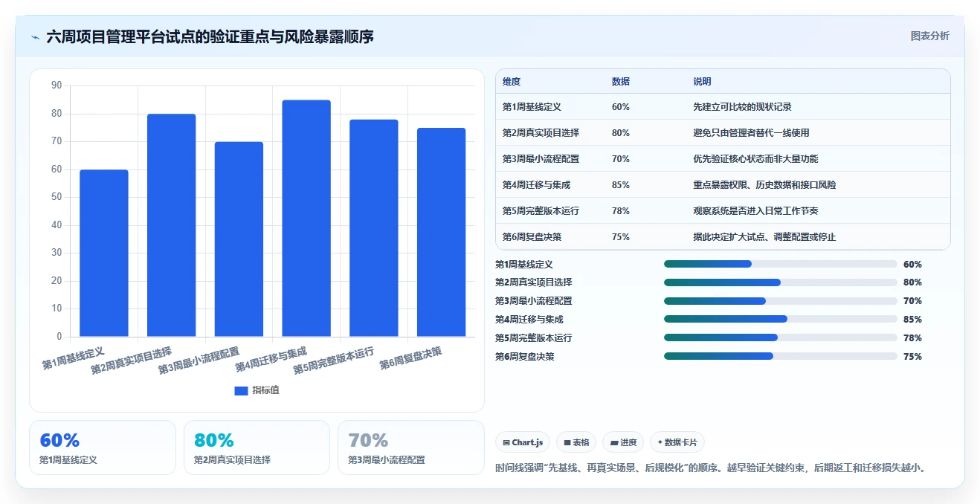This screenshot has height=504, width=980.
Task: Click the 78% label beside progress bar
Action: click(x=912, y=338)
